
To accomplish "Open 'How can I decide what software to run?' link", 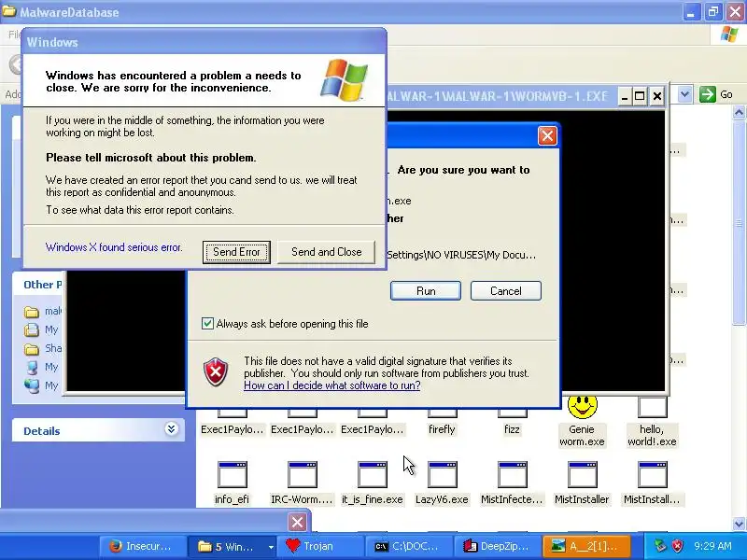I will pos(332,385).
